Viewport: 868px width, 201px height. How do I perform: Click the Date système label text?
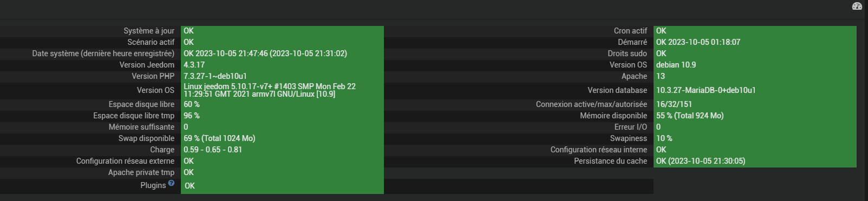103,53
